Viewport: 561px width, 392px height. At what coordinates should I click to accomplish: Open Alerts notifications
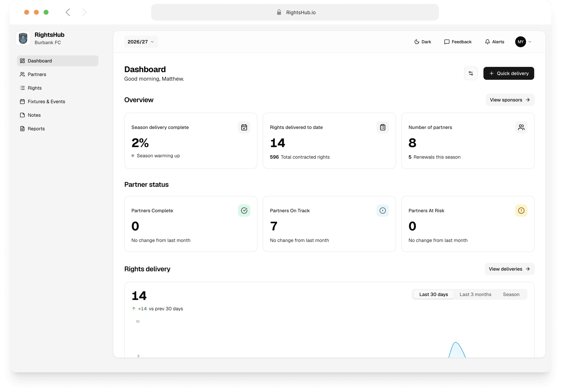pos(494,42)
